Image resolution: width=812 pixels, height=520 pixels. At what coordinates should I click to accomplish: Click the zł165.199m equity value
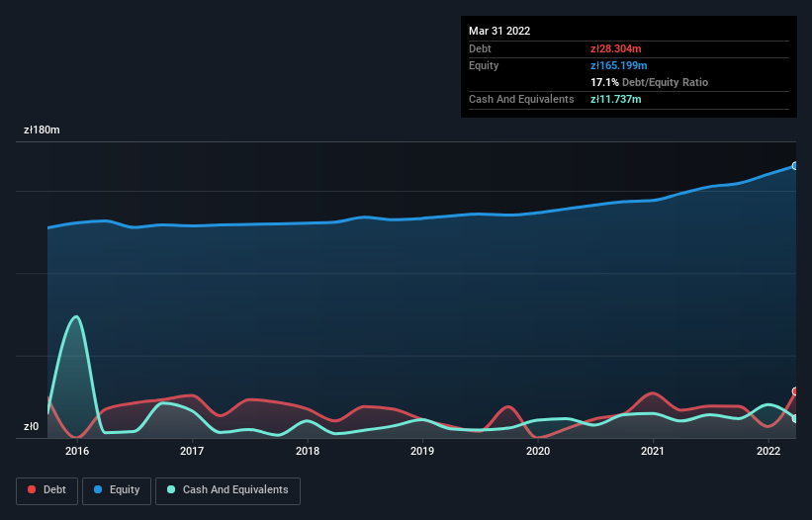[x=619, y=65]
